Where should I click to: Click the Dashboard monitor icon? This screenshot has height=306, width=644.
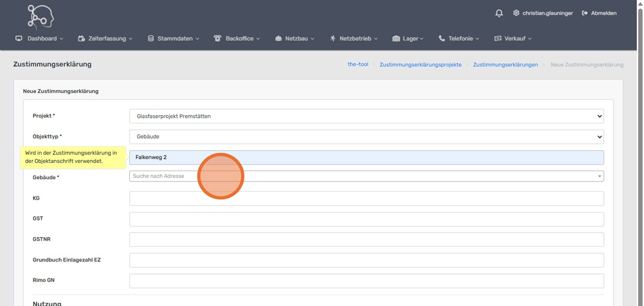[x=19, y=39]
